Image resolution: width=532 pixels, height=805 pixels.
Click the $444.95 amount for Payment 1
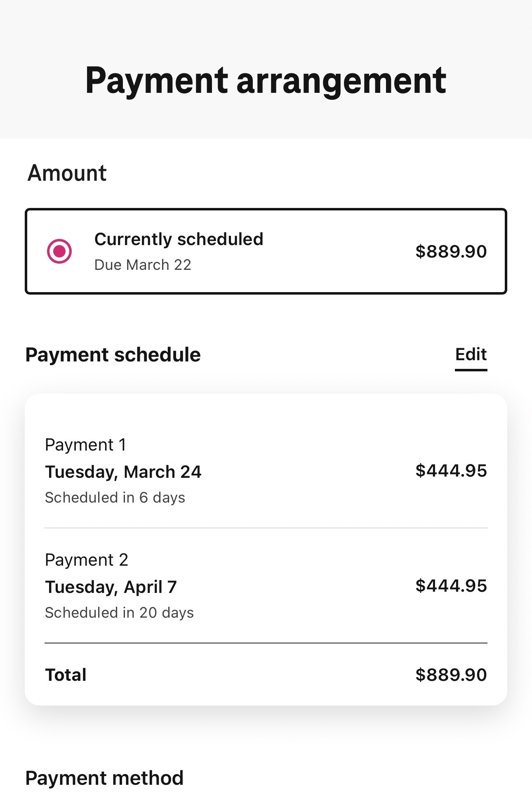pos(451,471)
